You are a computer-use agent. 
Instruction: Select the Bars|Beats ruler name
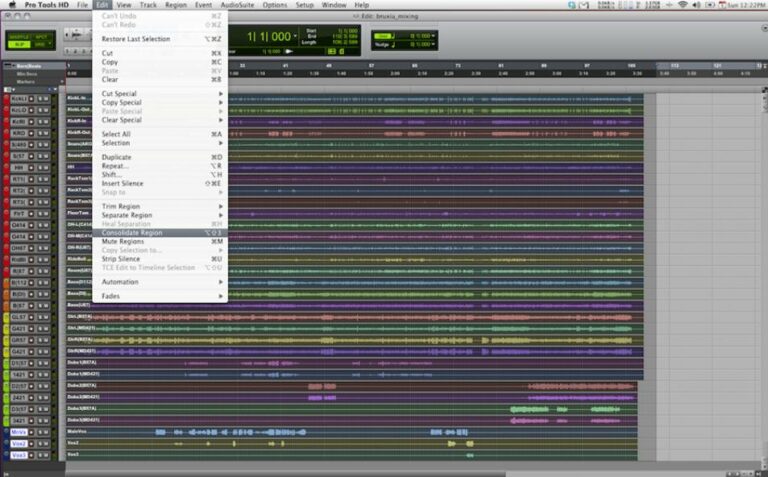(29, 66)
